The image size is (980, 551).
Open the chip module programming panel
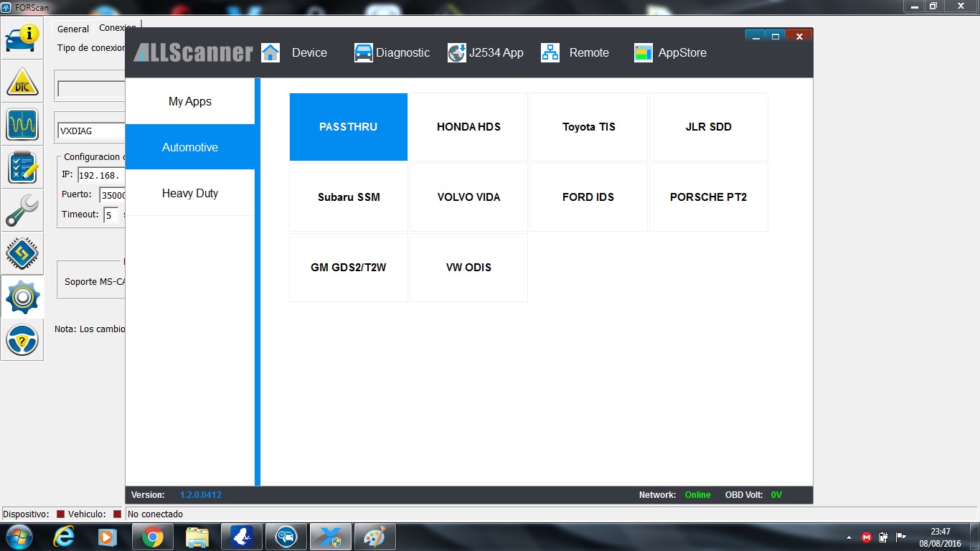pos(22,253)
